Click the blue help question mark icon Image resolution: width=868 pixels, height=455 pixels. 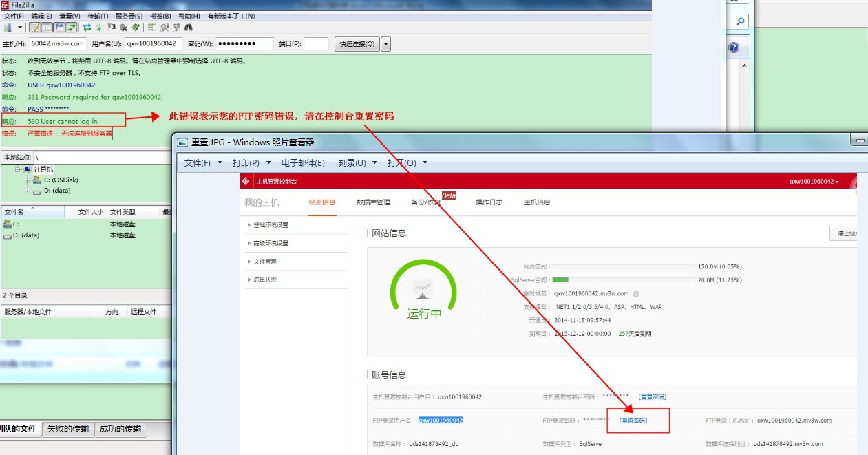(x=734, y=47)
